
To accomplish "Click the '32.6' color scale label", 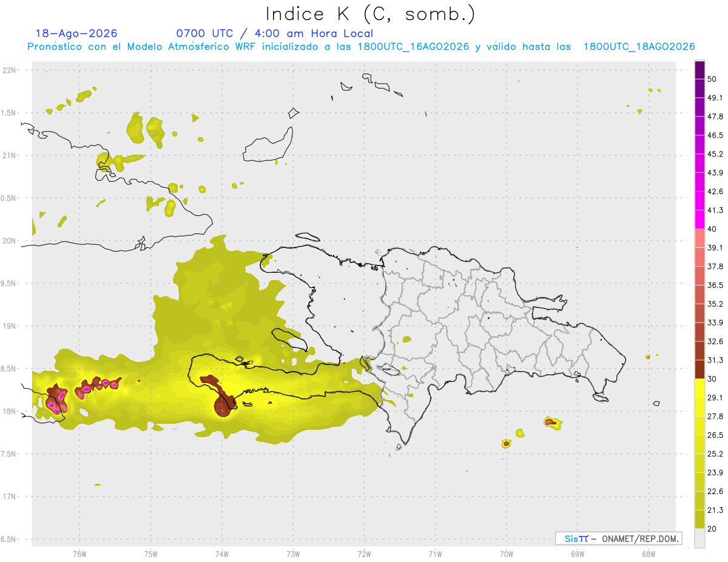I will (x=715, y=341).
